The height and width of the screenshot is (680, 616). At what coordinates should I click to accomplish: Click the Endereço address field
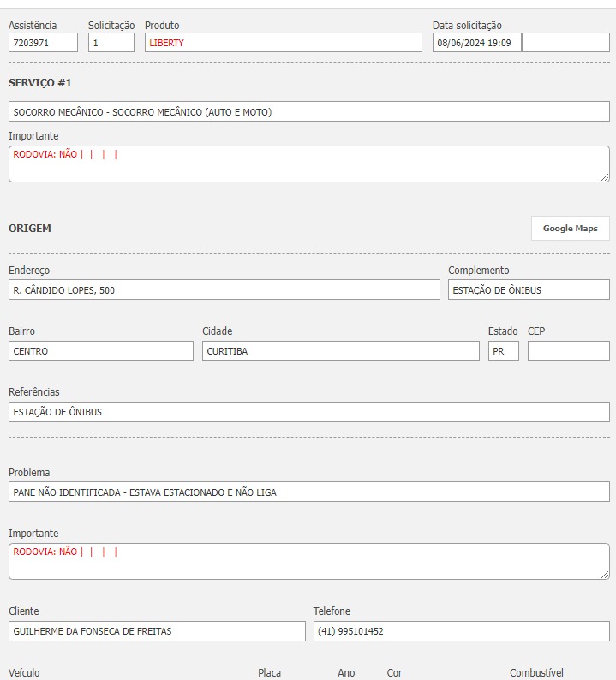pos(224,290)
